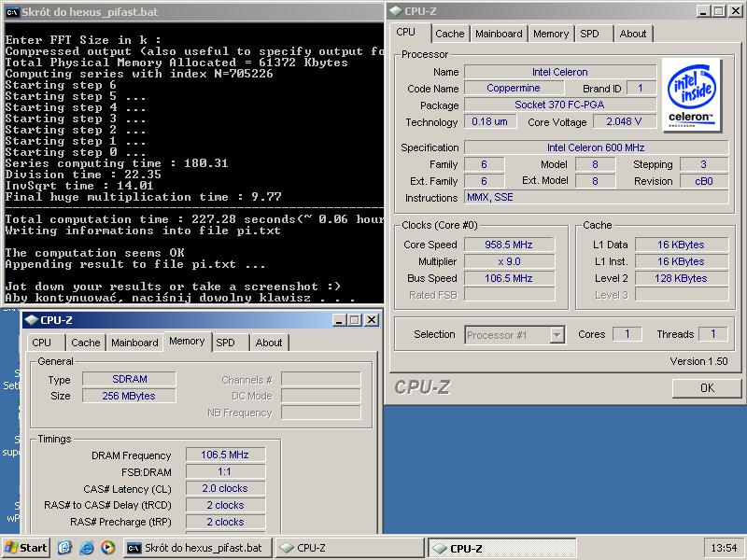747x560 pixels.
Task: Click the Stepping value 3
Action: pyautogui.click(x=704, y=164)
